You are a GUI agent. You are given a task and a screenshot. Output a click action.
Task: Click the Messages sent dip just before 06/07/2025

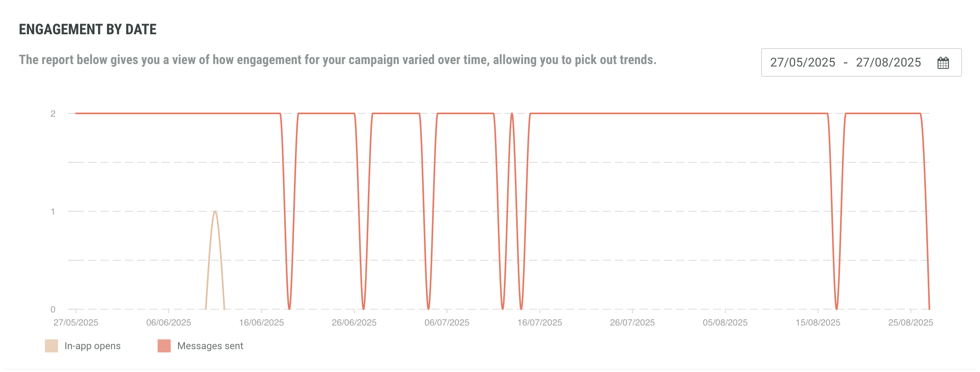[428, 308]
